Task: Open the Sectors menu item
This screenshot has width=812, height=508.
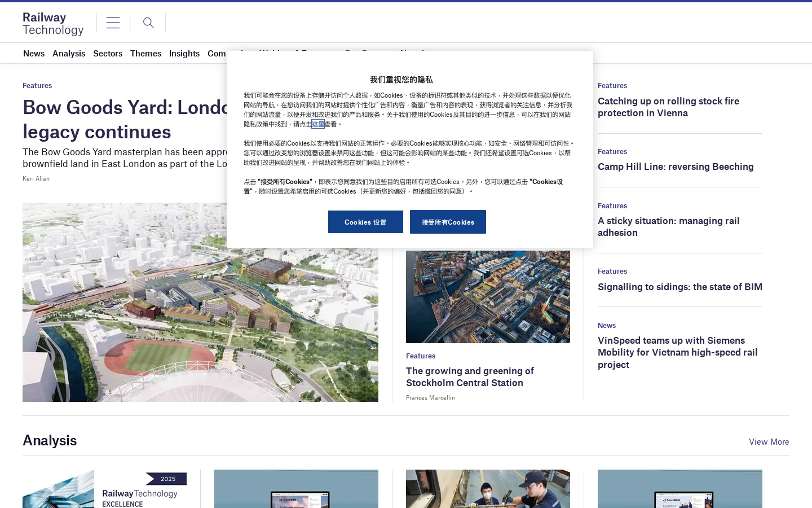Action: point(108,54)
